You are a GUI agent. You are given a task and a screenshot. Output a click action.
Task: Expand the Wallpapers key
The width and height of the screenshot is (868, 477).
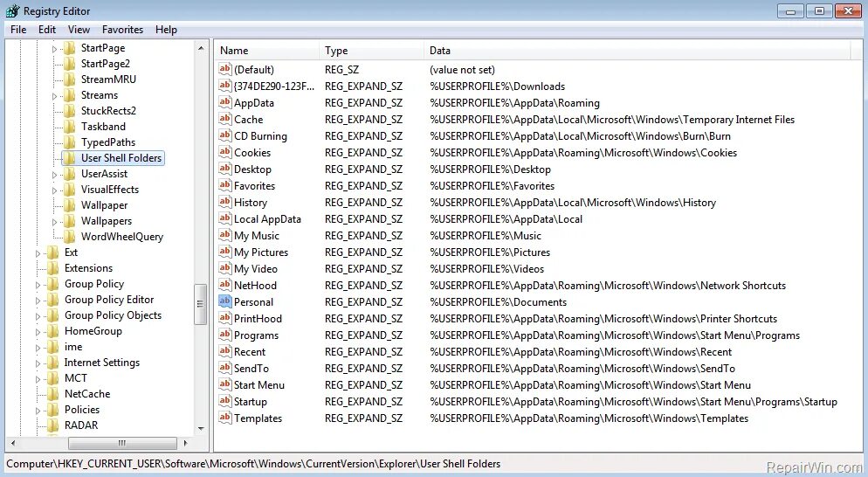(x=54, y=222)
